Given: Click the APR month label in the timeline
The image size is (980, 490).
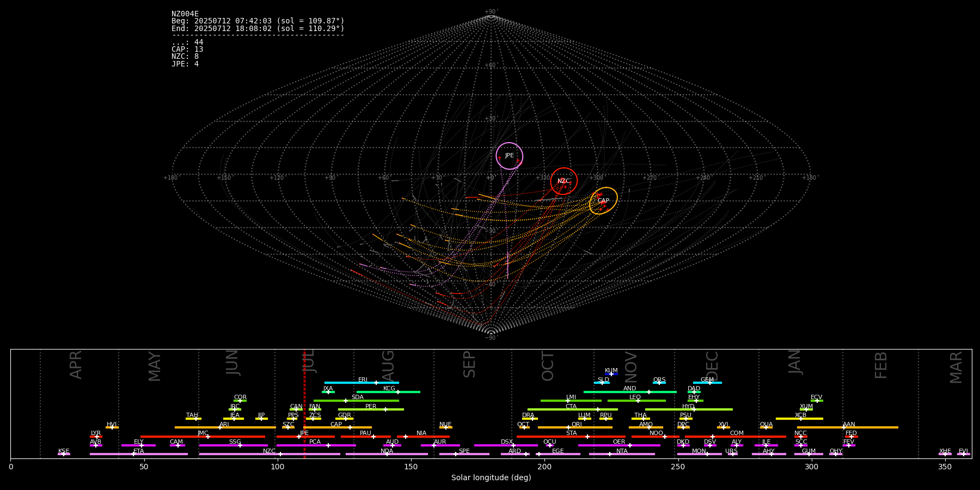Looking at the screenshot, I should pos(76,365).
